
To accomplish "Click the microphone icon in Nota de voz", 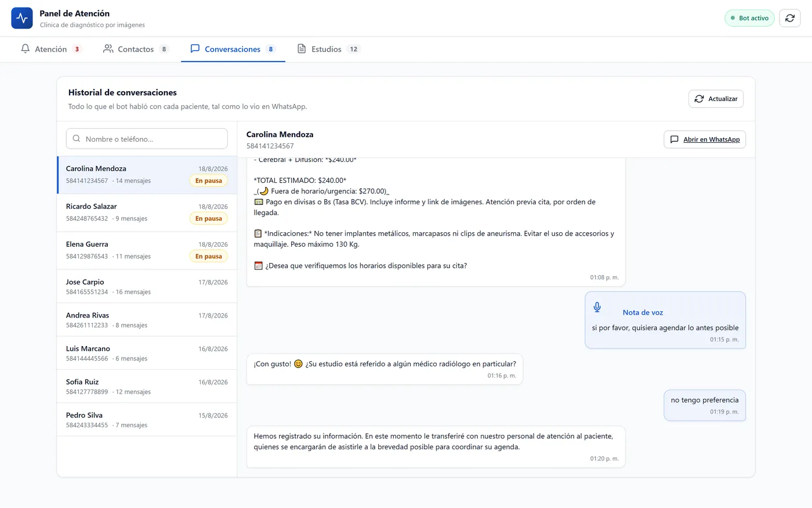I will pyautogui.click(x=597, y=307).
